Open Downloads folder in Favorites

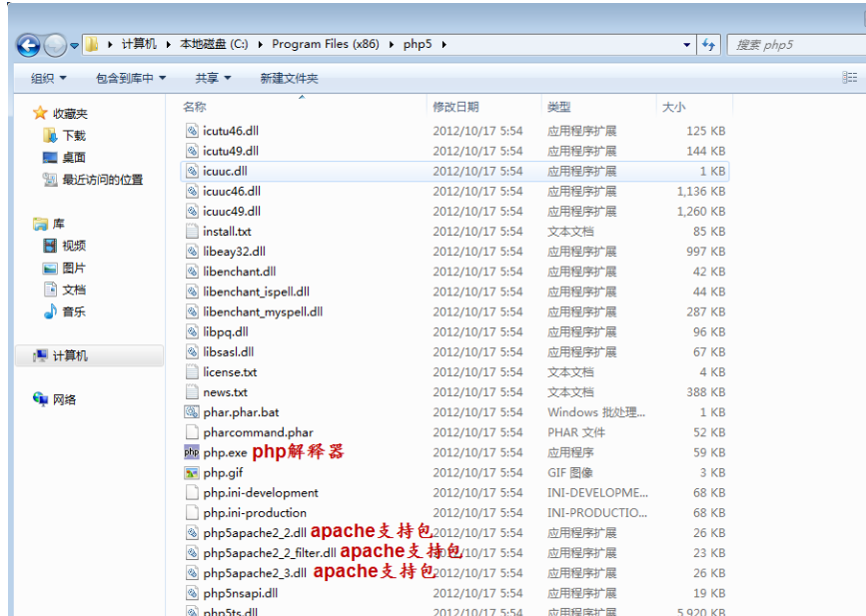pos(74,135)
